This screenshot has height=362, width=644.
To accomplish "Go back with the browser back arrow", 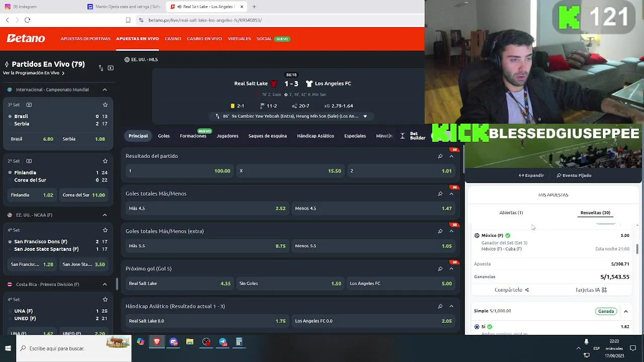I will (7, 20).
